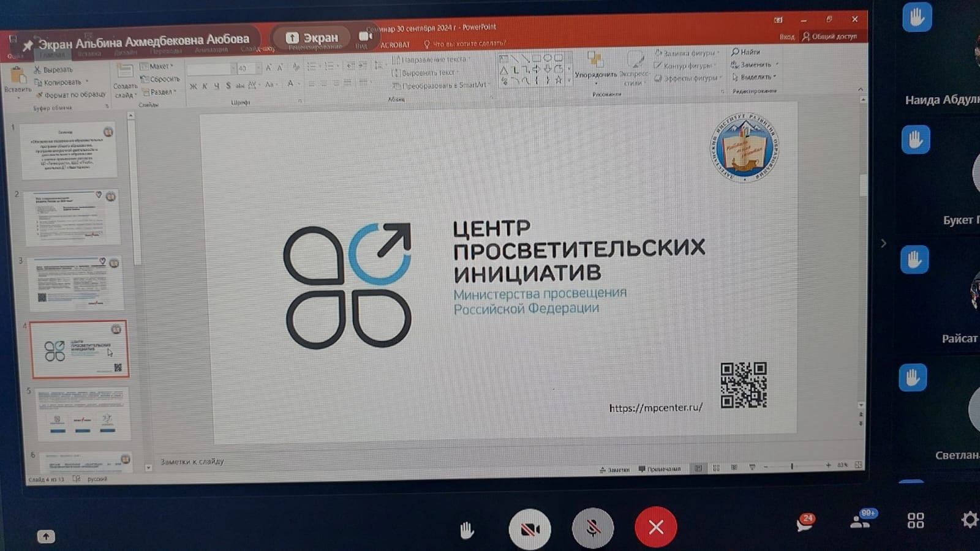Click the https://mpcenter.ru/ link on slide

tap(655, 408)
